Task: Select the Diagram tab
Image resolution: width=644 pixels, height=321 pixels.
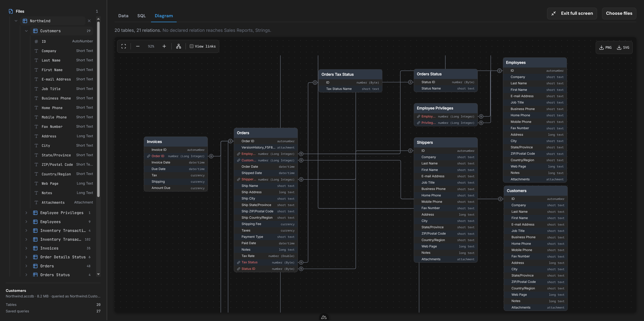Action: (164, 16)
